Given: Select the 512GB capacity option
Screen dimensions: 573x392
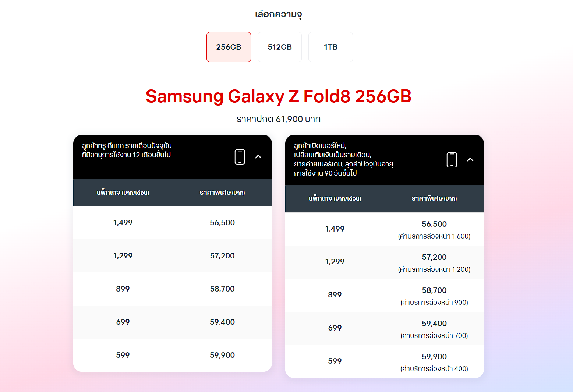Looking at the screenshot, I should coord(280,47).
